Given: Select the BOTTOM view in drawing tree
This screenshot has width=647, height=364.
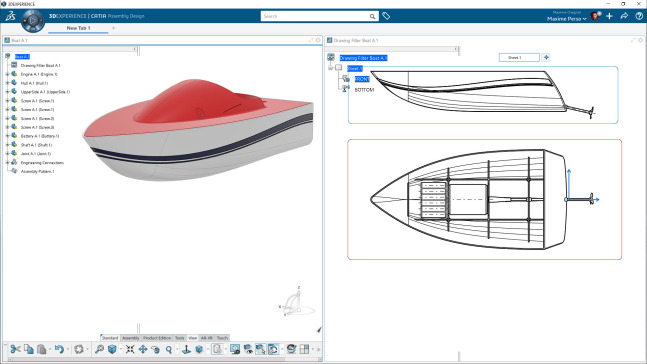Looking at the screenshot, I should 364,90.
